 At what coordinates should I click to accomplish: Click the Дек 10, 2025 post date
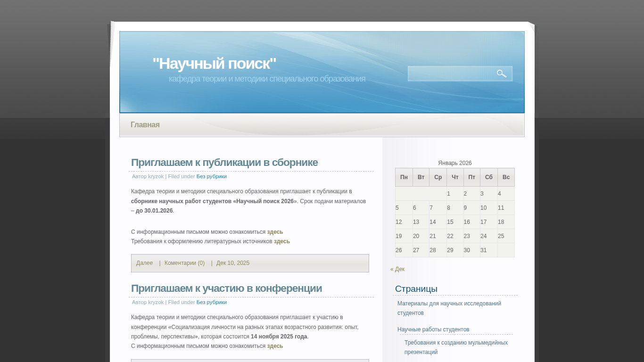click(233, 263)
